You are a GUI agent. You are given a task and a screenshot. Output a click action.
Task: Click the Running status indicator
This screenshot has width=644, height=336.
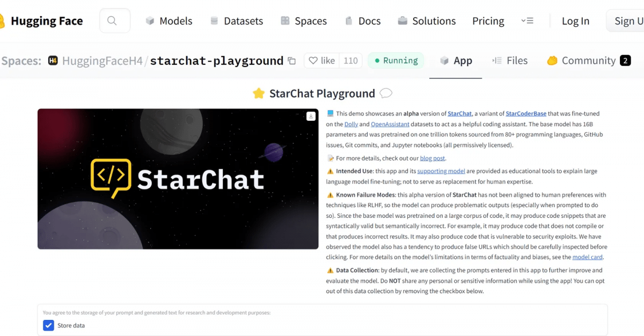[396, 61]
